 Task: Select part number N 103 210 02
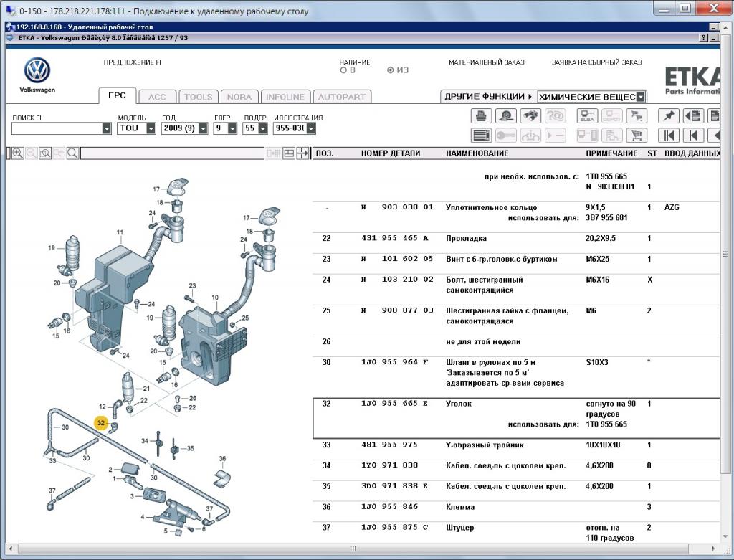click(x=397, y=280)
